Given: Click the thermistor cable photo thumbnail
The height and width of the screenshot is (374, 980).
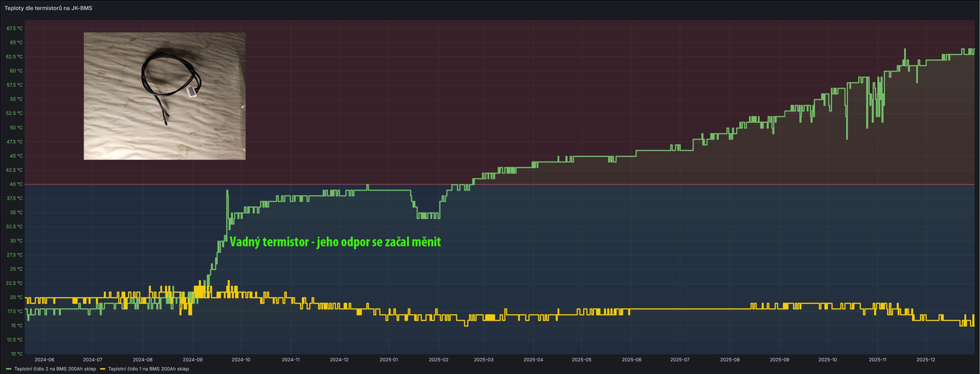Looking at the screenshot, I should coord(164,96).
